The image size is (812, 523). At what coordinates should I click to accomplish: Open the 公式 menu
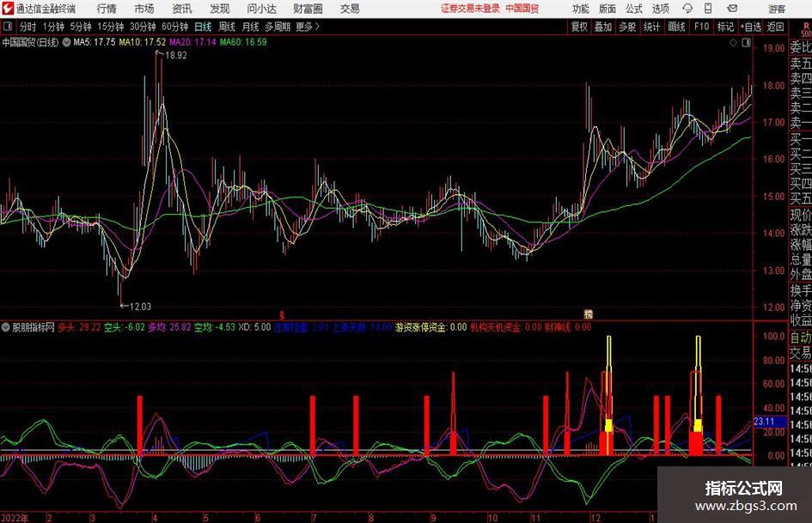(x=633, y=9)
